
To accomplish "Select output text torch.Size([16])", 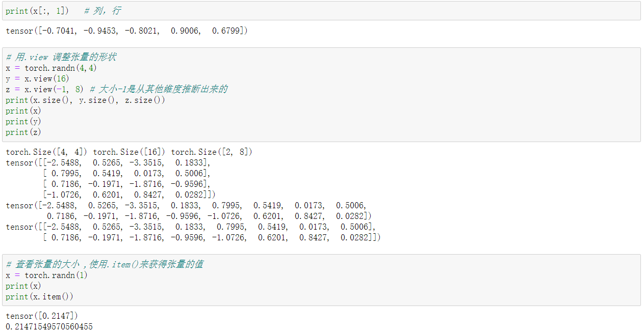I will pyautogui.click(x=130, y=152).
